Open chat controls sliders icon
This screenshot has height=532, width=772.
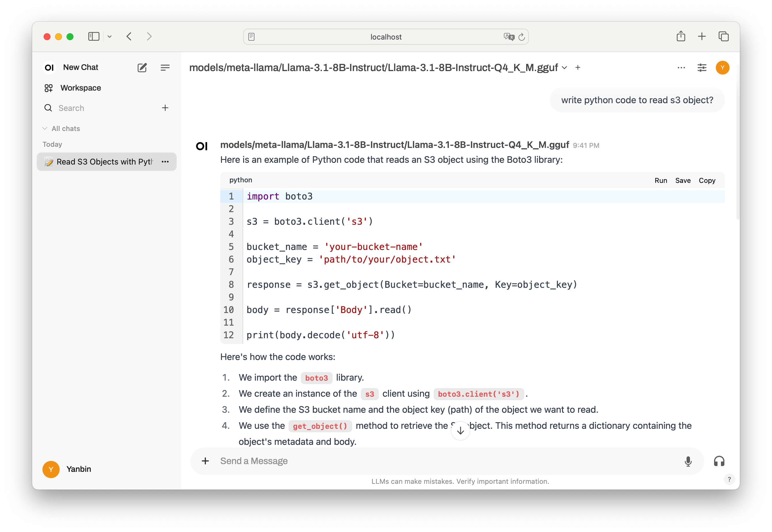702,68
